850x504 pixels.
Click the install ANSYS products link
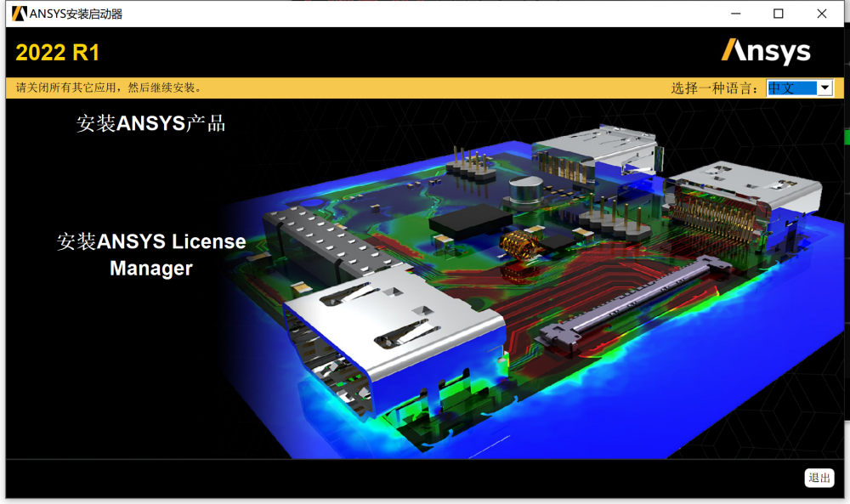pyautogui.click(x=150, y=123)
